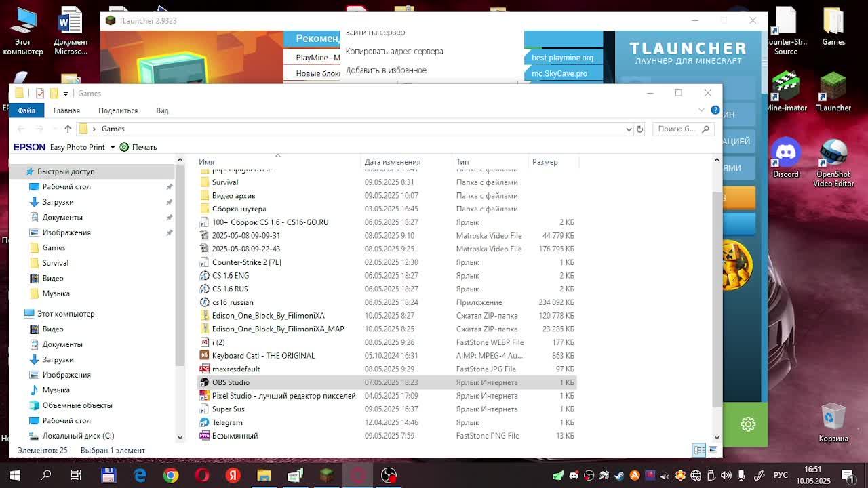Open Microsoft Edge from taskbar
The height and width of the screenshot is (488, 868).
pyautogui.click(x=140, y=475)
